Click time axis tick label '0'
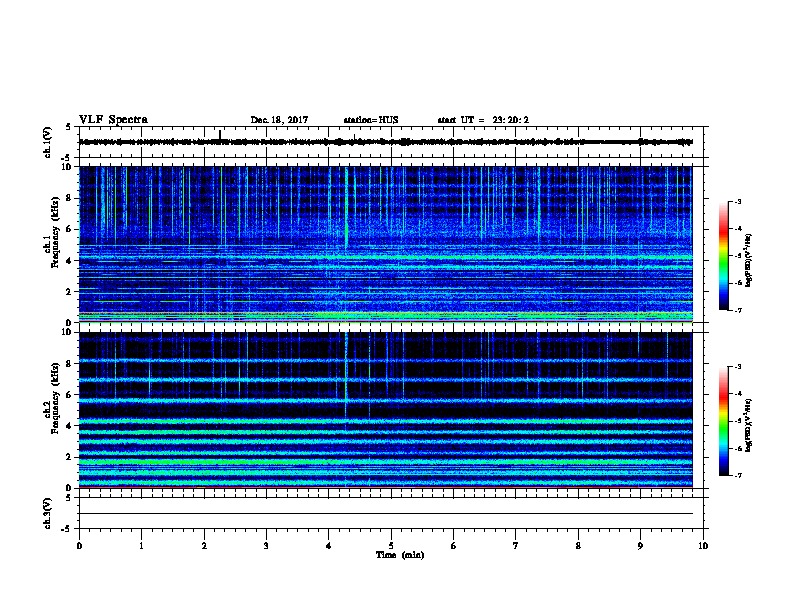The image size is (792, 612). [x=79, y=546]
